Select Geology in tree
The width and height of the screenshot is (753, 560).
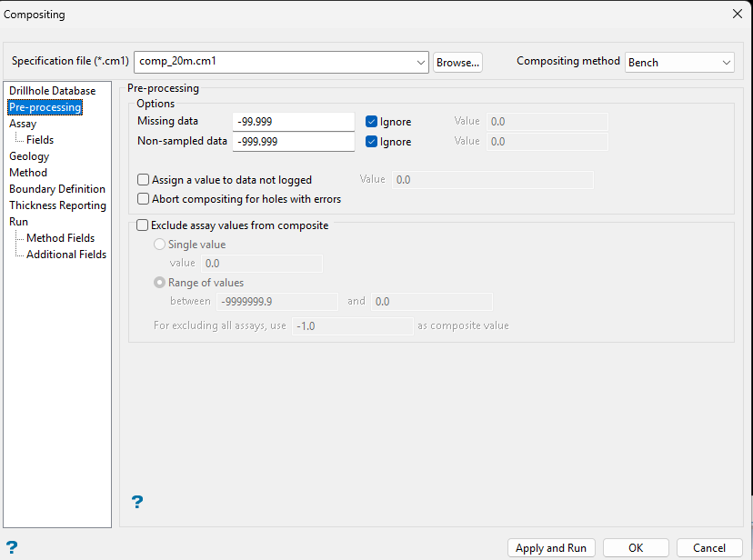pos(29,156)
